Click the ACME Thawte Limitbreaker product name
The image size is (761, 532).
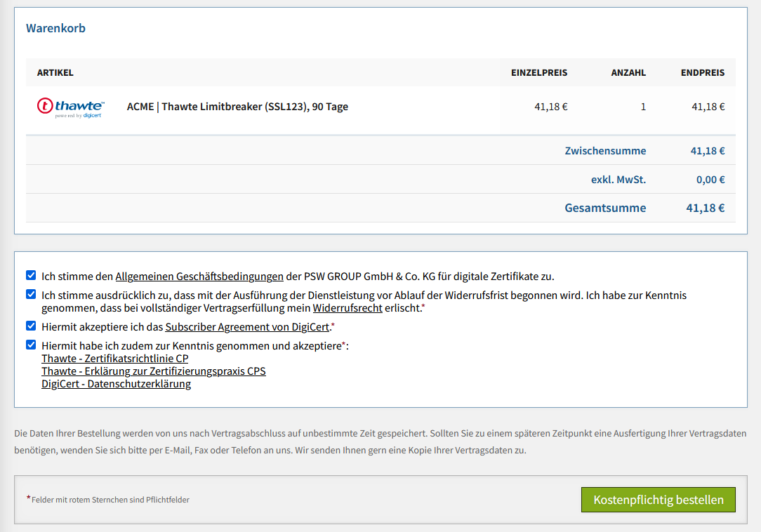point(237,107)
